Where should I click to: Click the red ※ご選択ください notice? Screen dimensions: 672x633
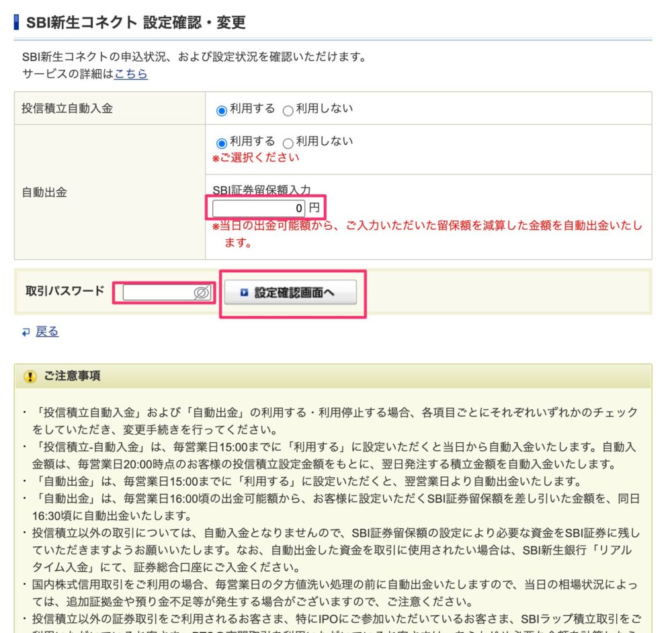(256, 158)
